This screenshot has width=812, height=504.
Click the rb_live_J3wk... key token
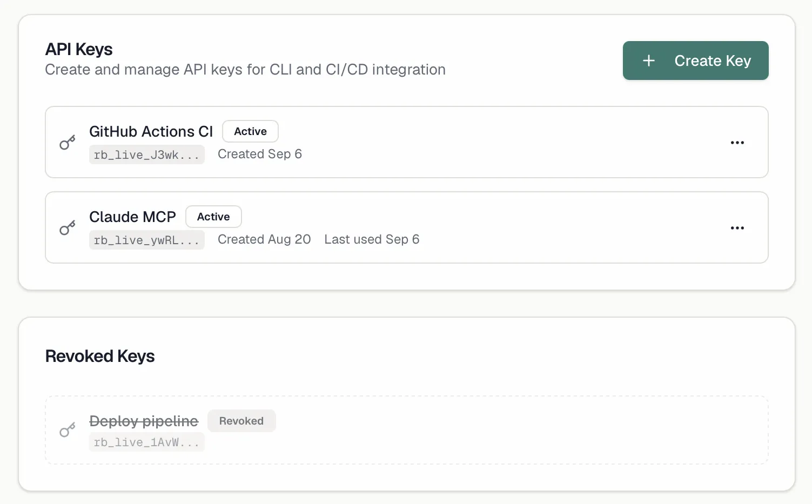pyautogui.click(x=147, y=154)
